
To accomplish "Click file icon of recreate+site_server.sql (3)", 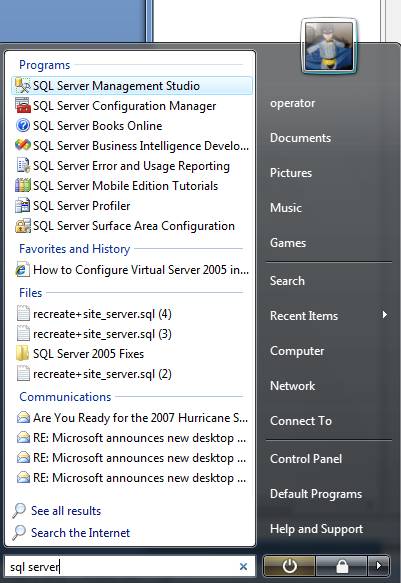I will (23, 334).
